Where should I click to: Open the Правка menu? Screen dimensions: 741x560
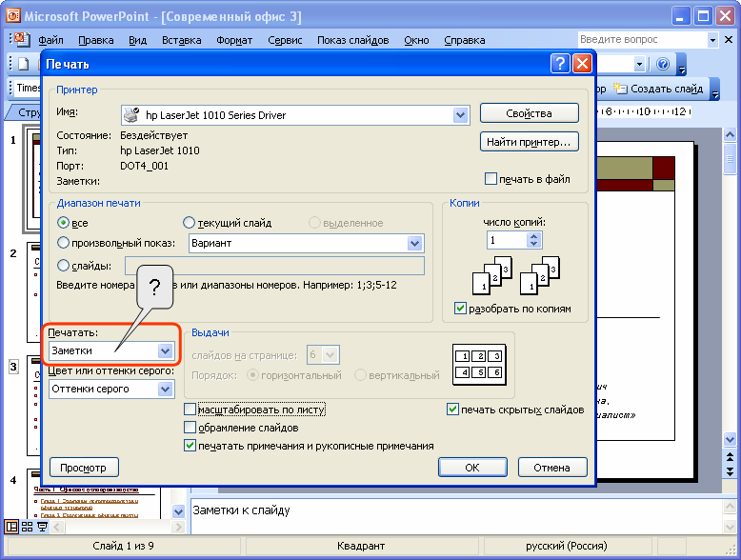click(x=96, y=40)
